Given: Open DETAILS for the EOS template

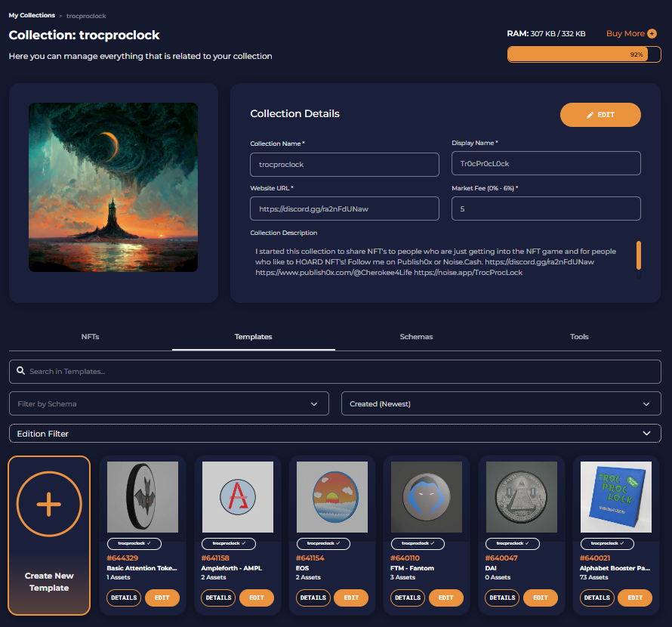Looking at the screenshot, I should pyautogui.click(x=313, y=598).
